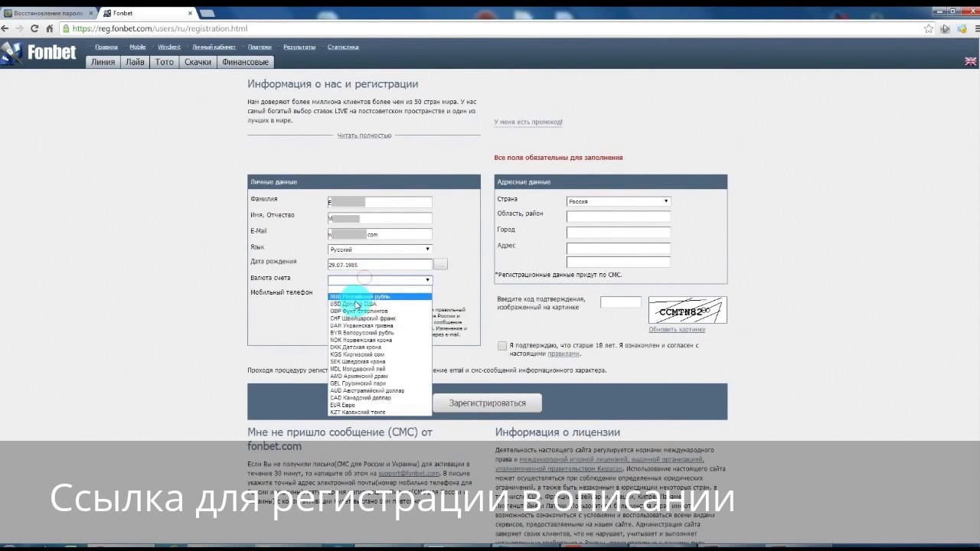Click the Дата рождения field
This screenshot has height=551, width=980.
click(380, 265)
